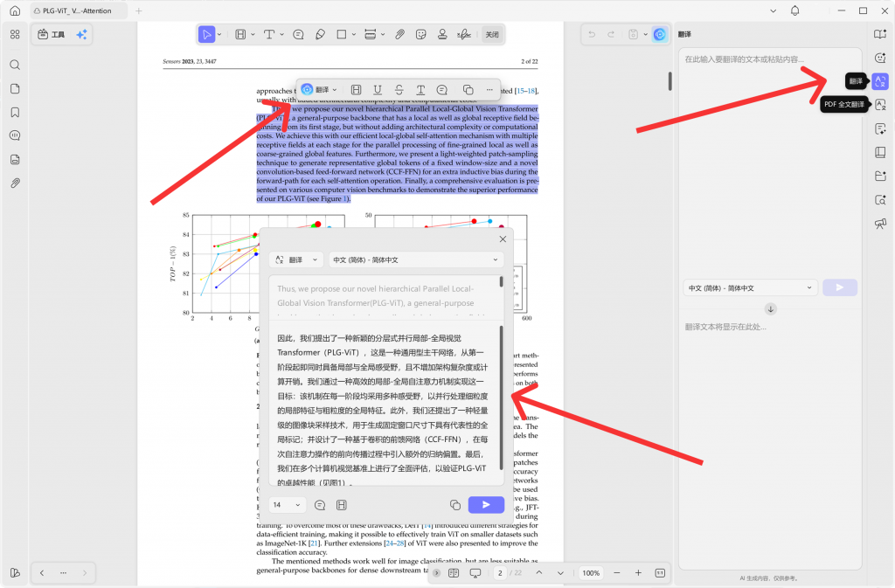Screen dimensions: 895x588
Task: Select the cursor selection tool in top toolbar
Action: tap(206, 35)
